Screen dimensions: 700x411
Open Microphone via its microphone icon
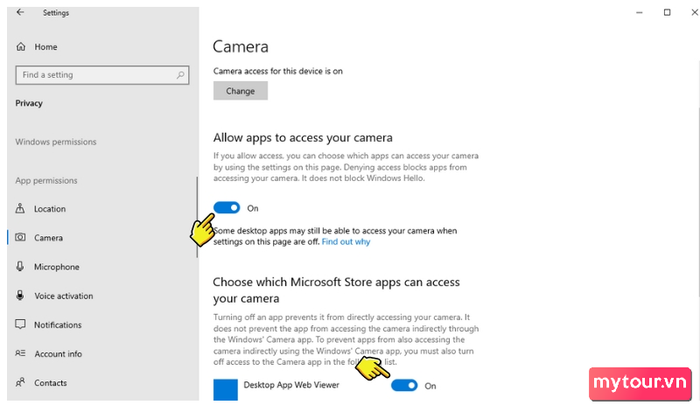pyautogui.click(x=20, y=266)
